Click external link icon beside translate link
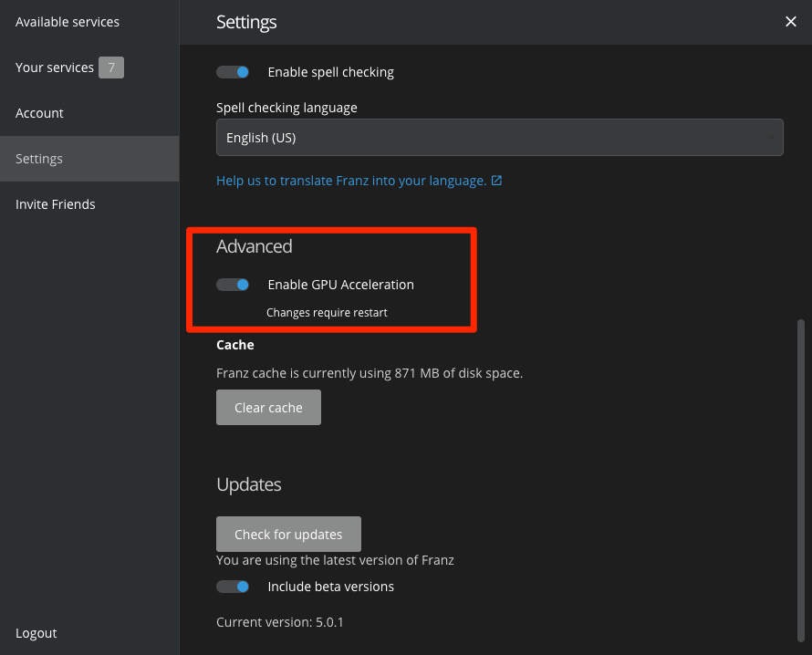This screenshot has height=655, width=812. pyautogui.click(x=496, y=181)
